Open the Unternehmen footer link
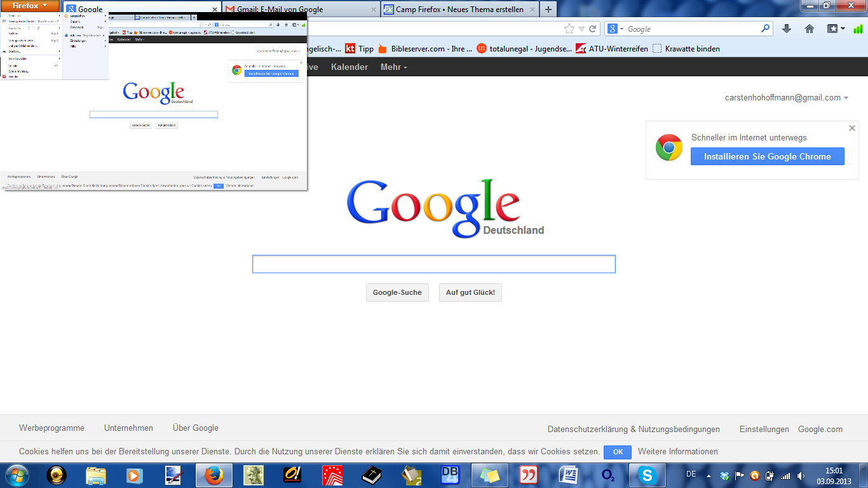 pos(128,428)
